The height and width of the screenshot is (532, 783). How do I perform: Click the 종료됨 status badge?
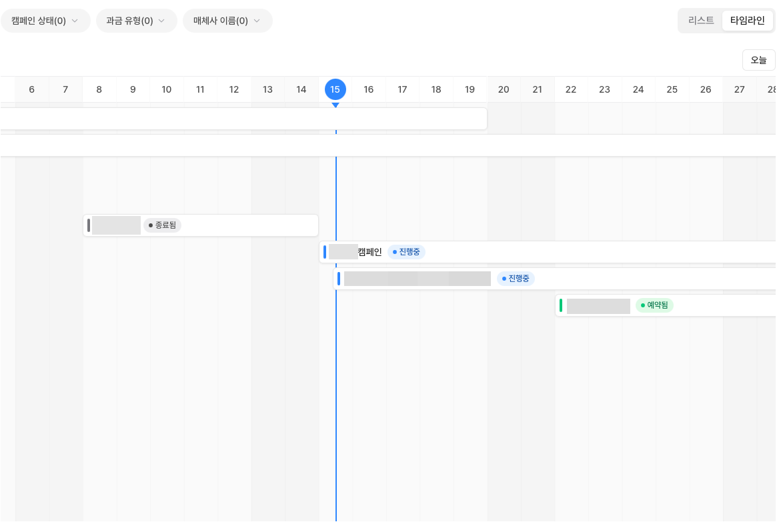(162, 225)
